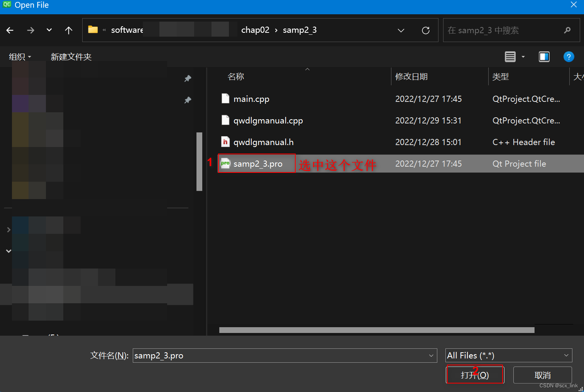Sort by 类型 column header
The width and height of the screenshot is (584, 392).
click(500, 76)
